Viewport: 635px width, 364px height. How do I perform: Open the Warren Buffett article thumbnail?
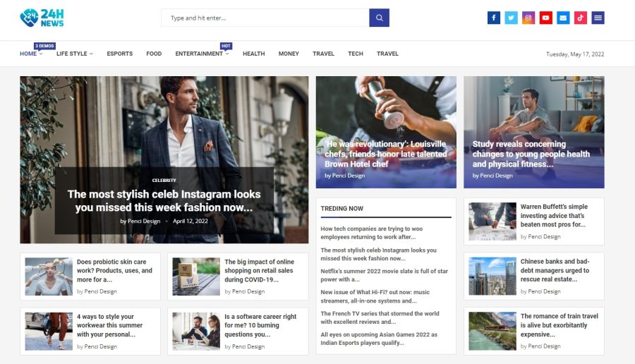pos(492,222)
